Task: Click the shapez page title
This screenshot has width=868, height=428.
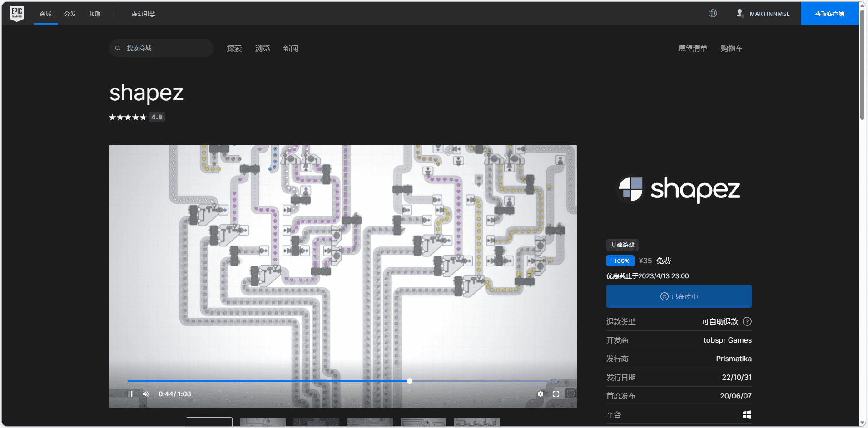Action: pyautogui.click(x=146, y=93)
